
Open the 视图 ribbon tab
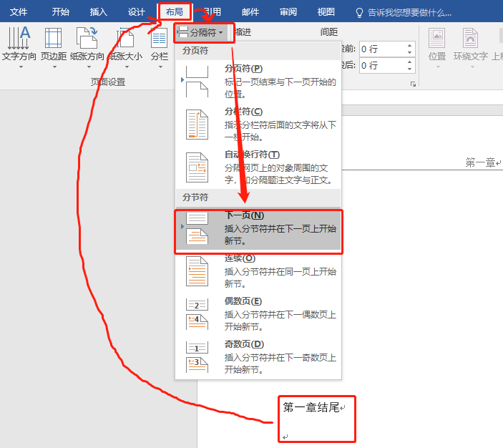326,12
